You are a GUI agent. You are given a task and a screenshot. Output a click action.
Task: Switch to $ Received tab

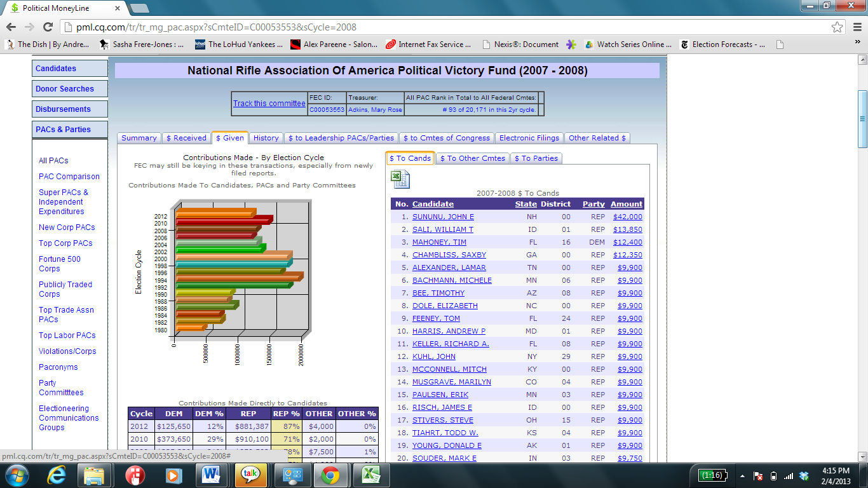[x=186, y=138]
